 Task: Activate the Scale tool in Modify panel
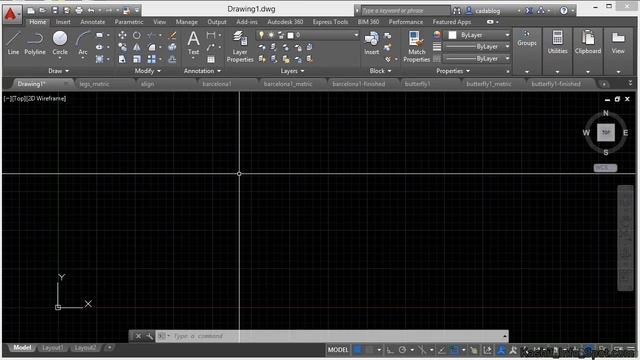pos(137,59)
